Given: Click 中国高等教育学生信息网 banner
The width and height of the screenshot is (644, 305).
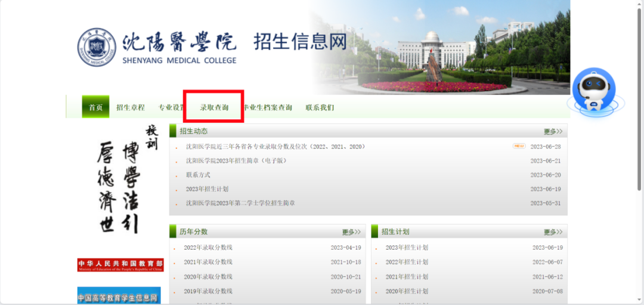Looking at the screenshot, I should [x=119, y=296].
